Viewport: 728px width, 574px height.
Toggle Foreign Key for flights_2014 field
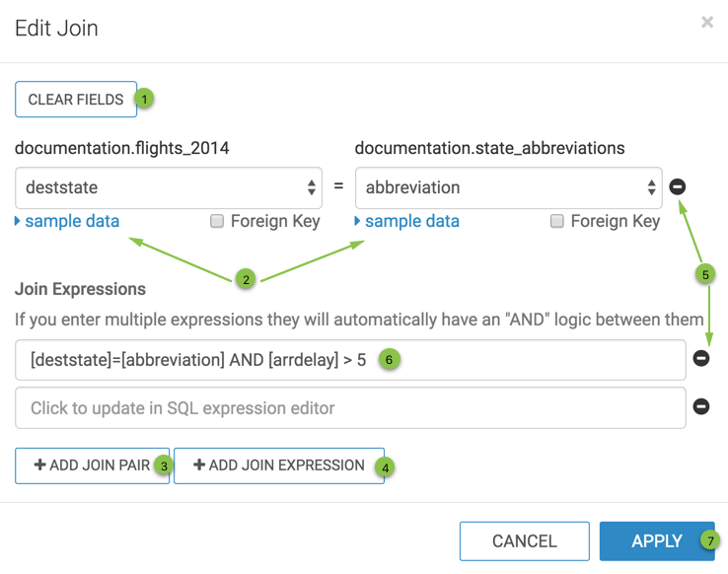pyautogui.click(x=218, y=221)
